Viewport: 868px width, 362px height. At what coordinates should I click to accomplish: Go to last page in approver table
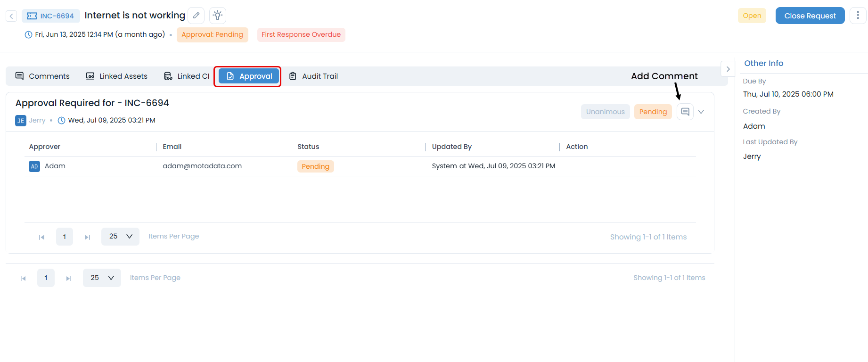(x=87, y=237)
